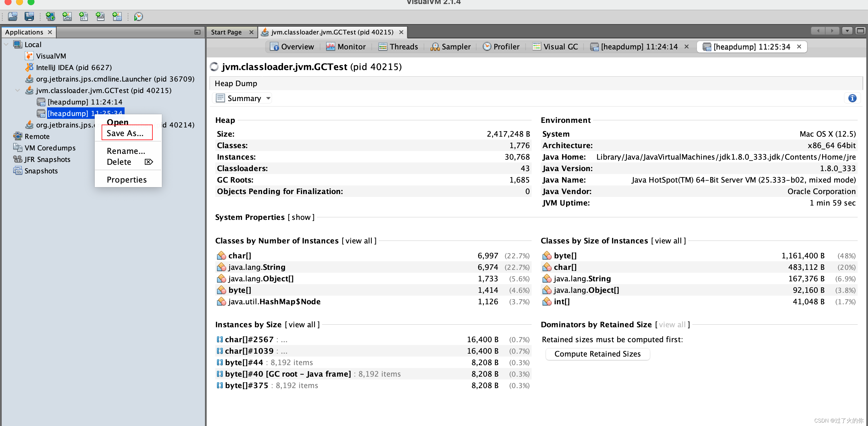Viewport: 868px width, 426px height.
Task: Choose Save As... from context menu
Action: point(125,133)
